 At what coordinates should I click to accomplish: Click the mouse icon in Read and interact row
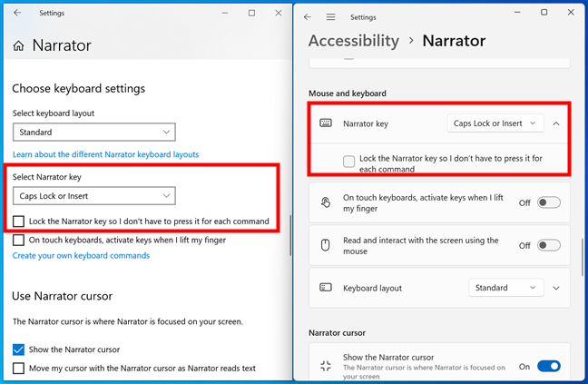click(326, 245)
